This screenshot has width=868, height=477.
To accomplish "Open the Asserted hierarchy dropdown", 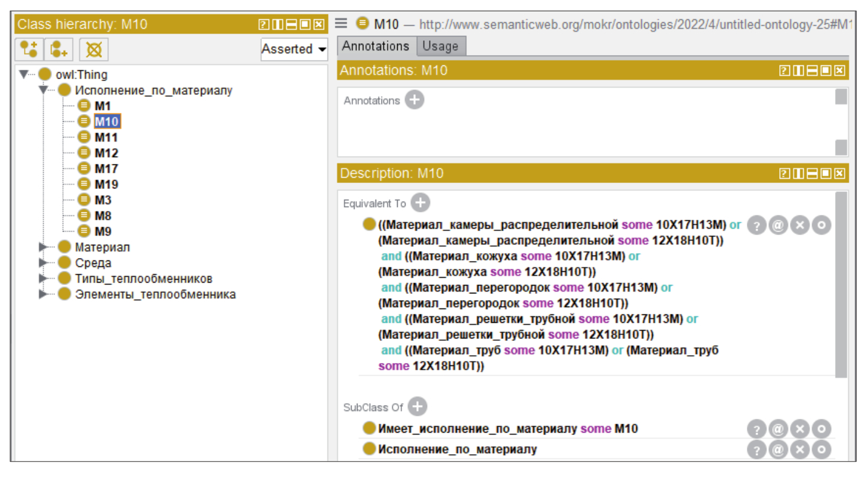I will 294,49.
